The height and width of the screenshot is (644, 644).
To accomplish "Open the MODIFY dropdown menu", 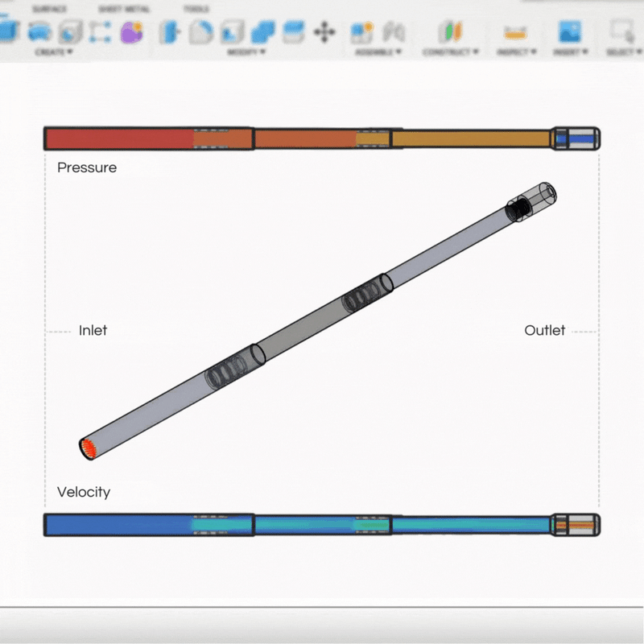I will click(246, 52).
